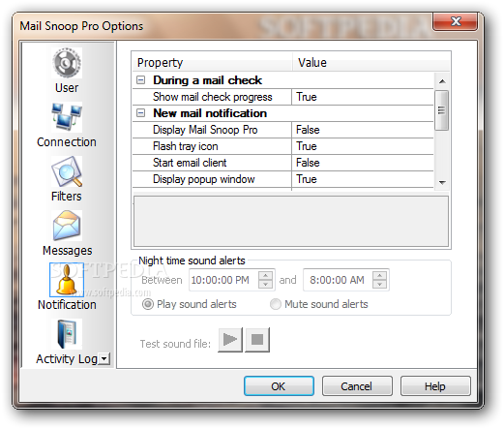The height and width of the screenshot is (429, 504).
Task: Increase the 10:00:00 PM start time
Action: 265,275
